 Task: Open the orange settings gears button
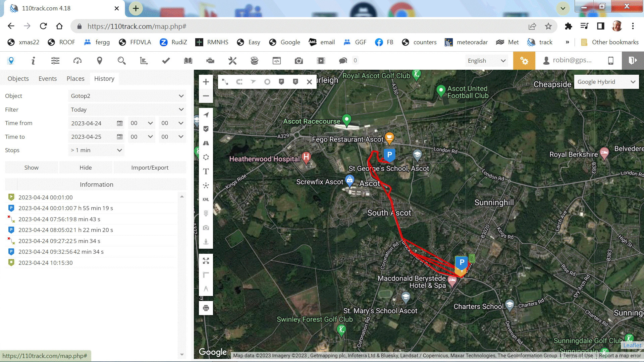524,61
